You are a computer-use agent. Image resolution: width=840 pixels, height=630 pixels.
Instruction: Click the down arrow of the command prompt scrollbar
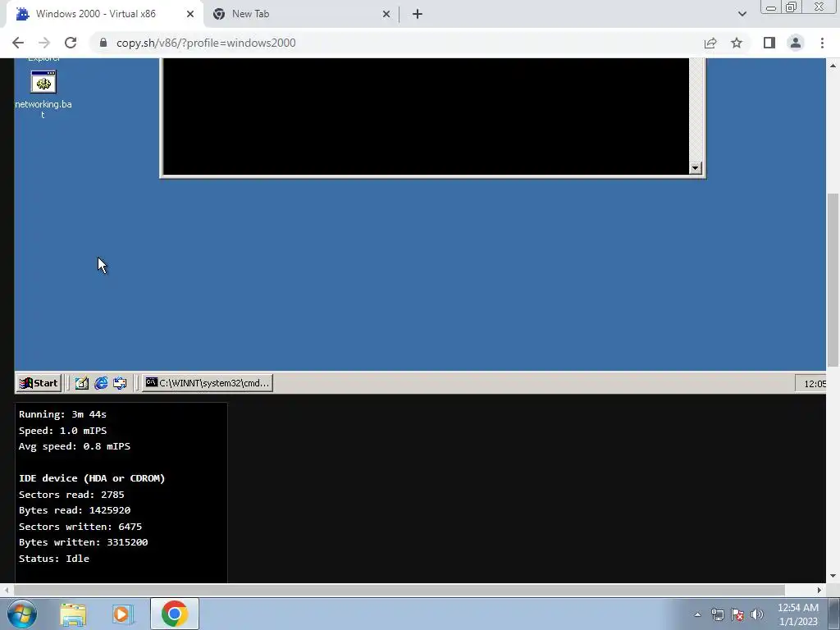[695, 168]
